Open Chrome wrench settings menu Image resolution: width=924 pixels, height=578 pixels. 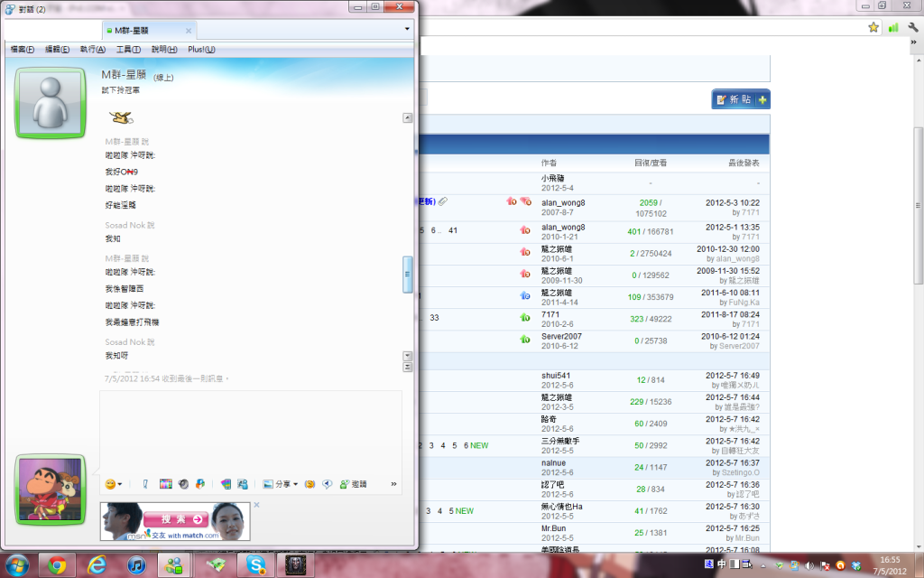912,27
